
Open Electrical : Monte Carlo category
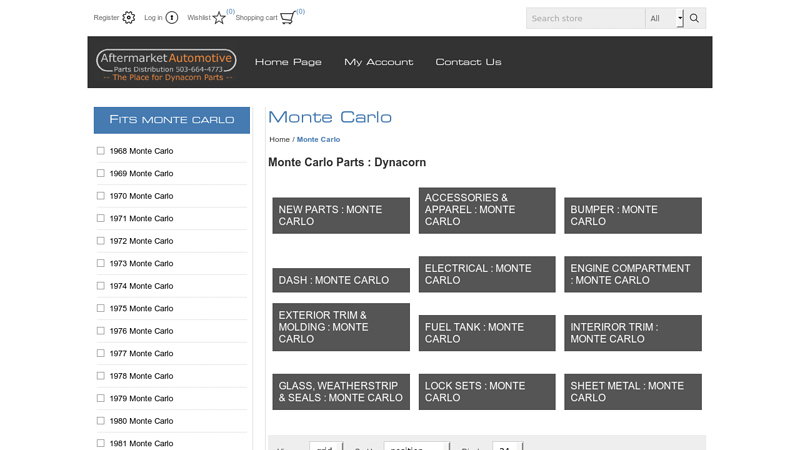point(487,274)
